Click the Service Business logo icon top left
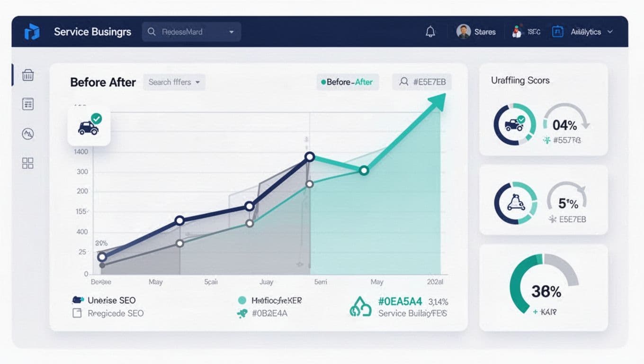This screenshot has width=644, height=364. tap(32, 31)
